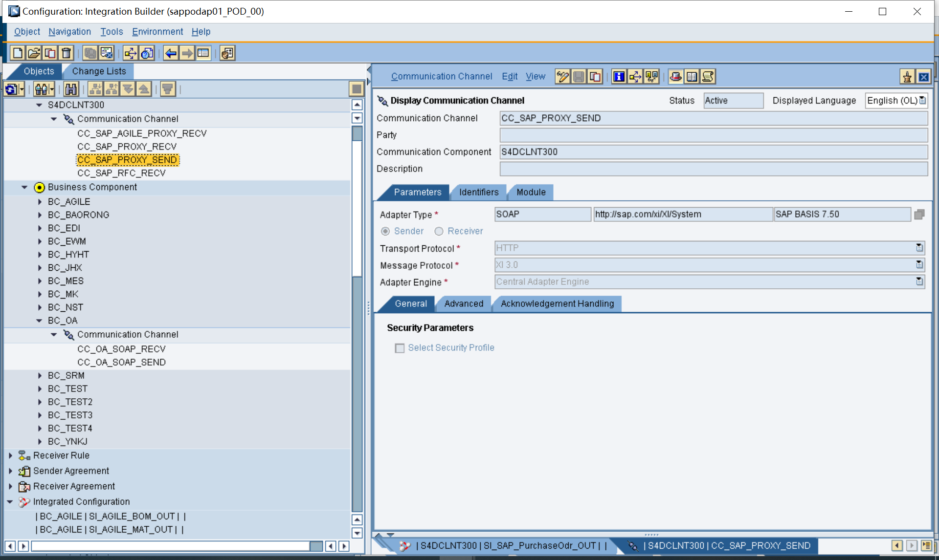Select CC_SAP_RFC_RECV in the tree
Screen dimensions: 939x560
coord(121,173)
